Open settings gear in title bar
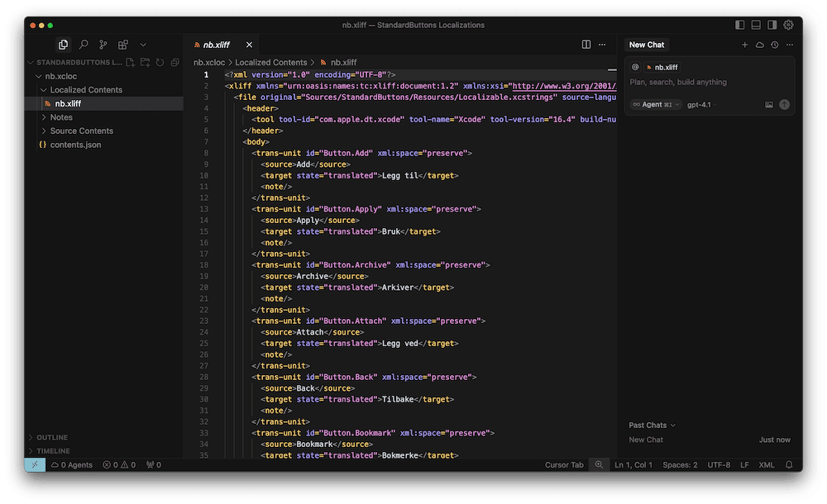Image resolution: width=827 pixels, height=504 pixels. tap(788, 25)
